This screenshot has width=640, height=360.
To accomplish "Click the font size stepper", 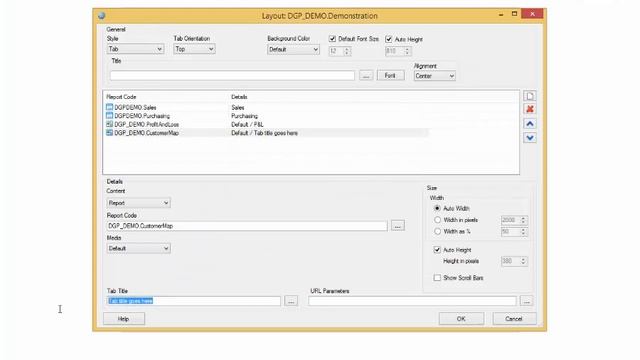I will click(347, 51).
